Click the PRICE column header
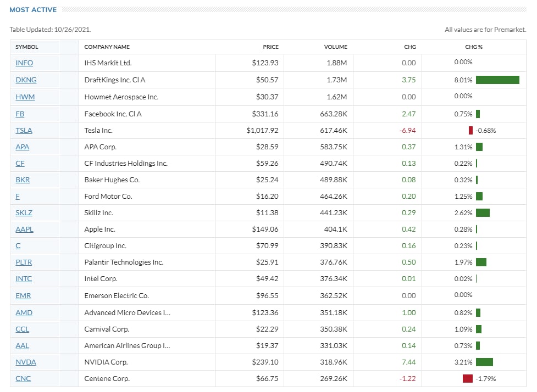537x392 pixels. [270, 47]
